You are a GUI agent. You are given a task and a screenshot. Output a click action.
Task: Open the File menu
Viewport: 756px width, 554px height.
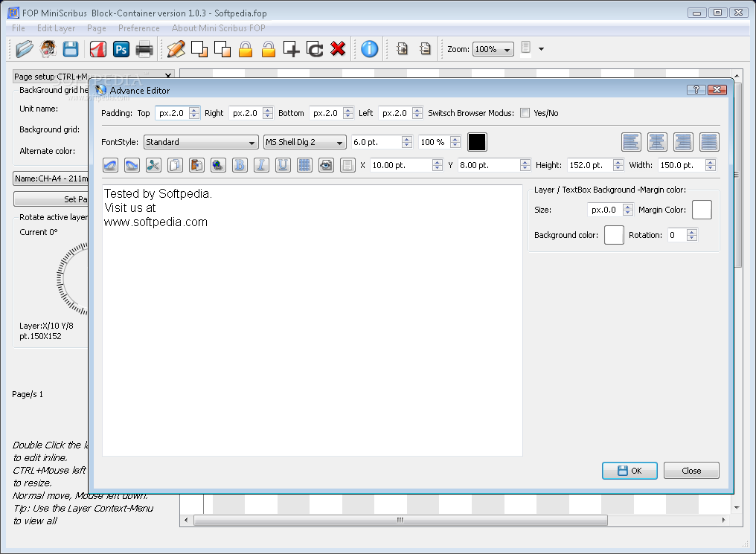tap(19, 28)
